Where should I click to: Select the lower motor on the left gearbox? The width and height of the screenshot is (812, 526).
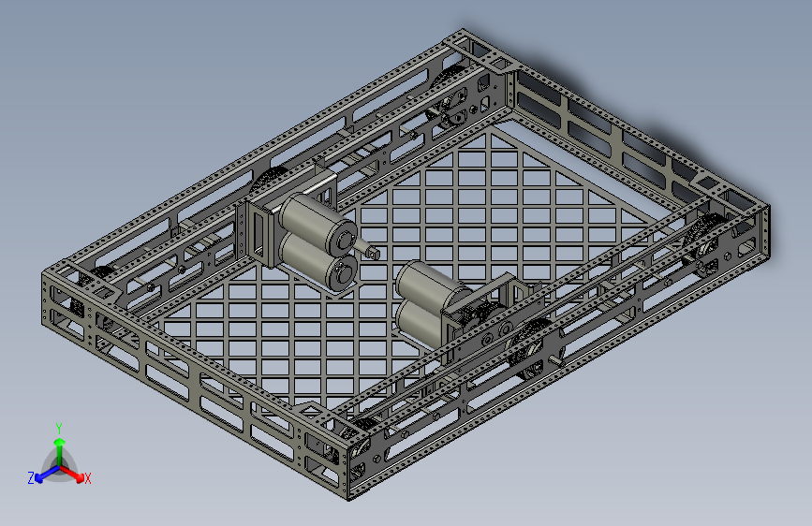[317, 260]
